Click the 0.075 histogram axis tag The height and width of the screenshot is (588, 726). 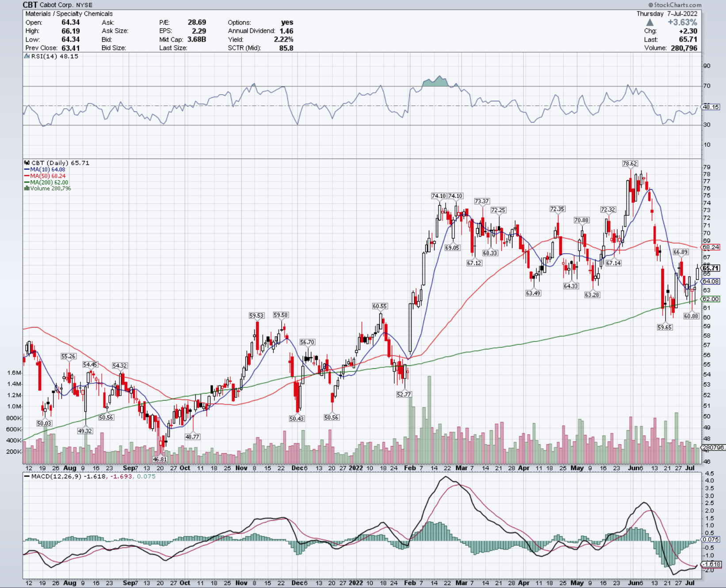[x=711, y=539]
